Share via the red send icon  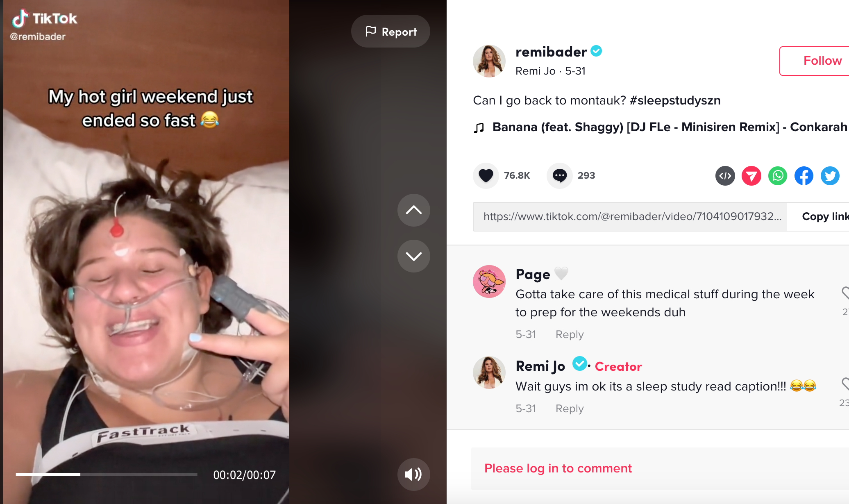(x=751, y=176)
